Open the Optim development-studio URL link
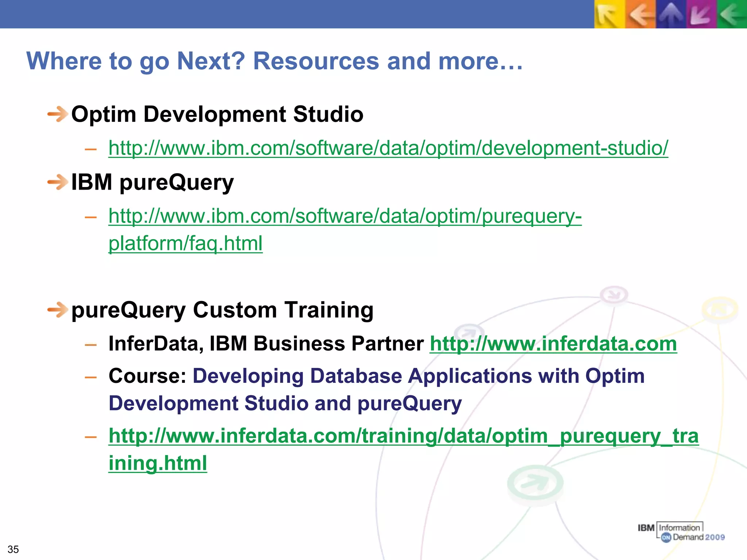Viewport: 747px width, 560px height. 388,148
